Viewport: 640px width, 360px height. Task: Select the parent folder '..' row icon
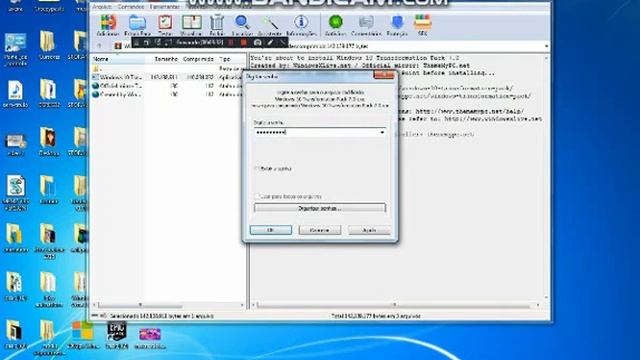coord(96,68)
